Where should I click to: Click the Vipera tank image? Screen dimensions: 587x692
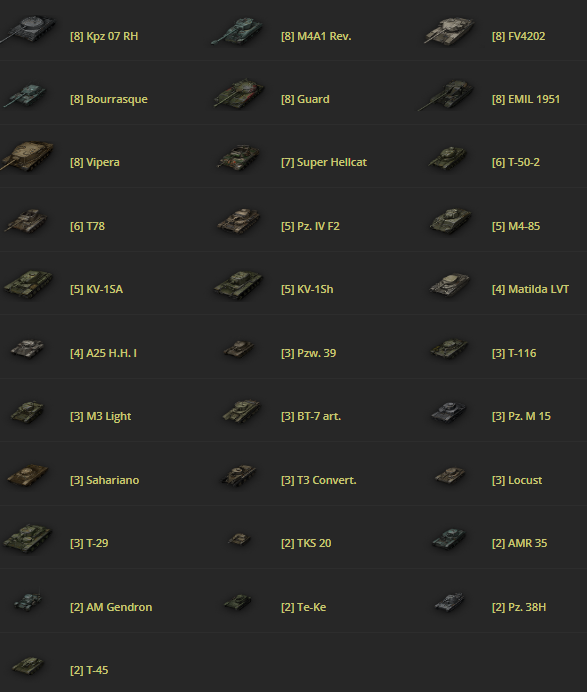27,155
